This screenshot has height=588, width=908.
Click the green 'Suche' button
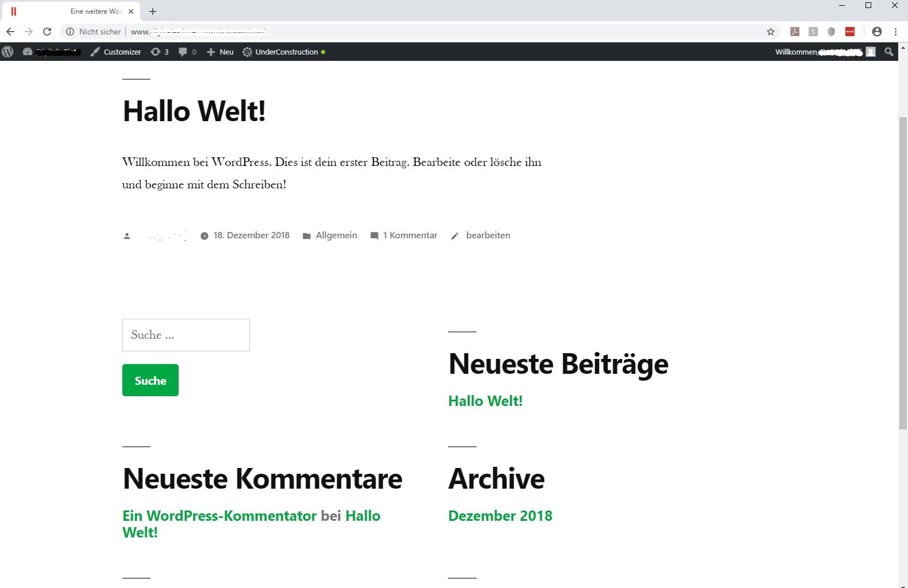point(150,380)
